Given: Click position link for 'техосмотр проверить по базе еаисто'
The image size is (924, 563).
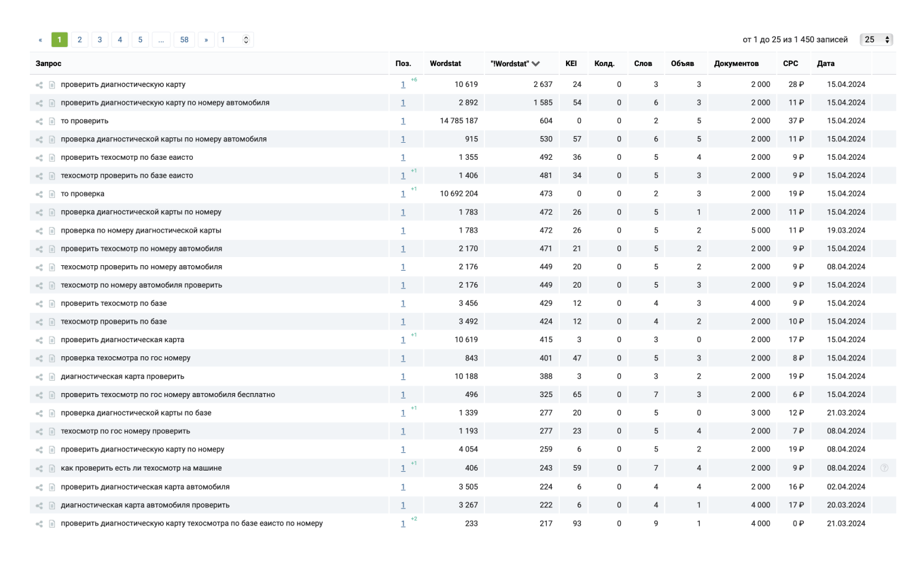Looking at the screenshot, I should [x=403, y=176].
